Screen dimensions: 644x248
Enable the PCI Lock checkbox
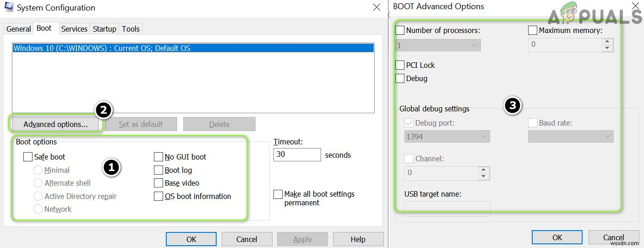400,65
